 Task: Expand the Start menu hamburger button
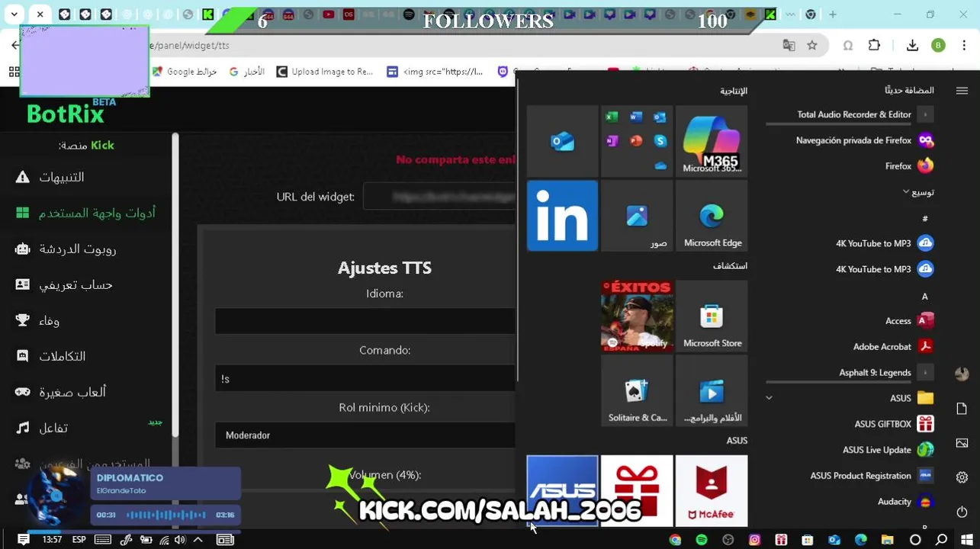(962, 90)
